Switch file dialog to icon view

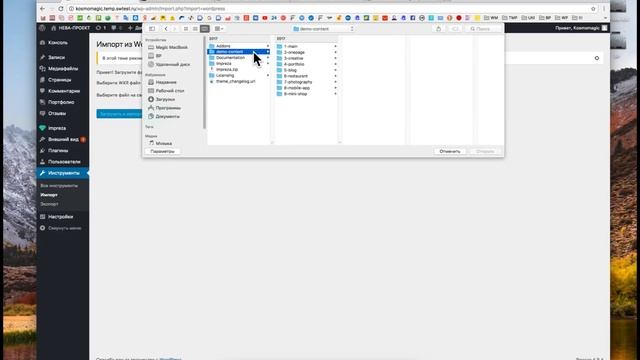pos(186,29)
